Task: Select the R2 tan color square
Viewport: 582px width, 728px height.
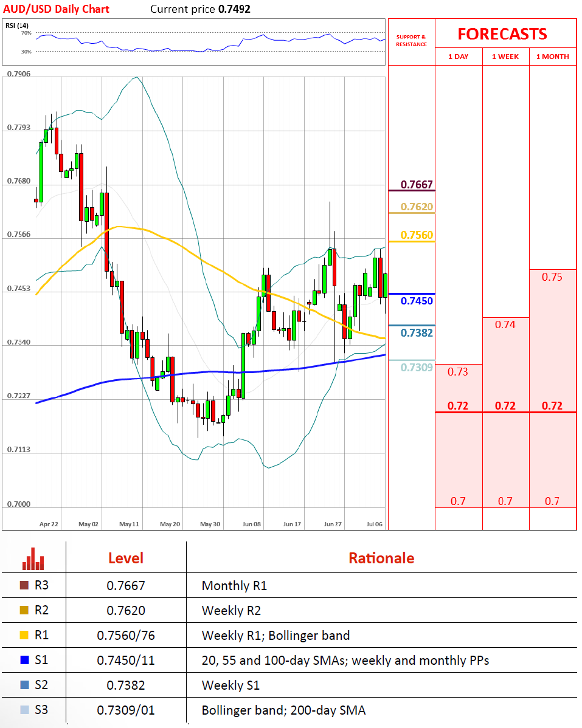Action: point(24,611)
